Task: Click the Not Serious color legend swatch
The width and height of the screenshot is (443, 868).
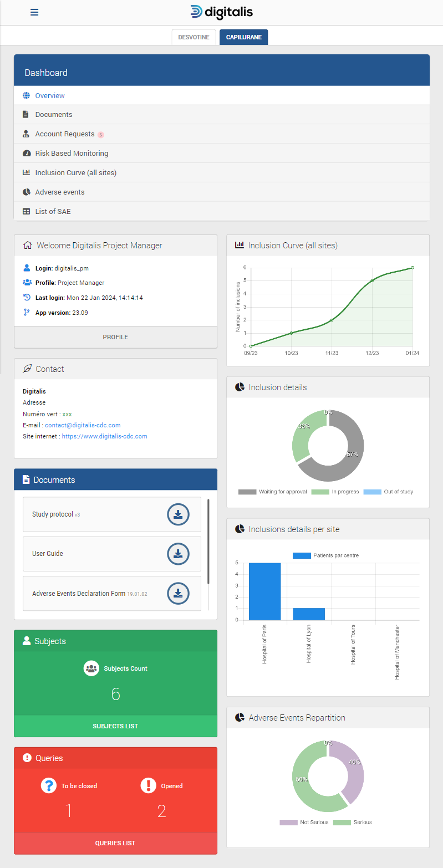Action: point(289,823)
